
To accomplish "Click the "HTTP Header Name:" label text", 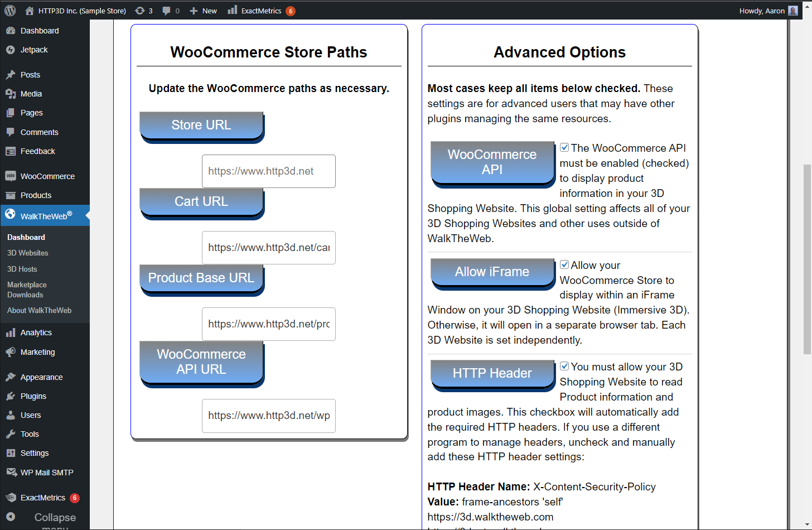I will [479, 486].
